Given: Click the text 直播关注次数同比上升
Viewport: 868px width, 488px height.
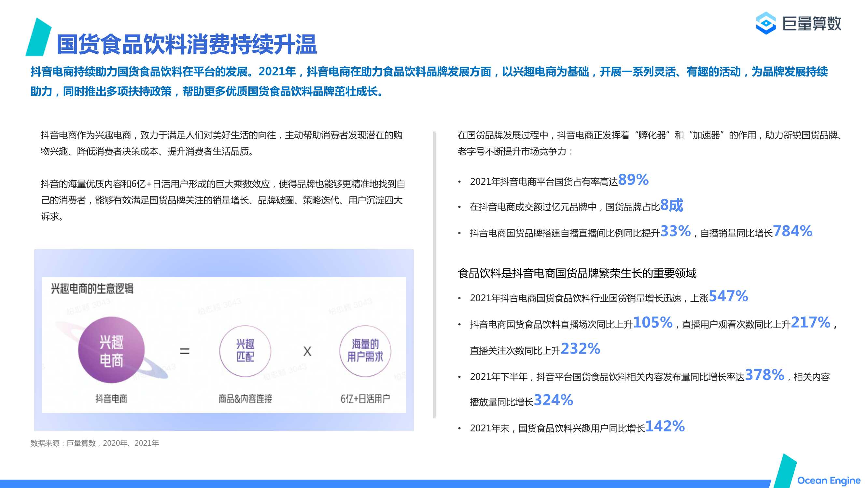Looking at the screenshot, I should point(515,351).
